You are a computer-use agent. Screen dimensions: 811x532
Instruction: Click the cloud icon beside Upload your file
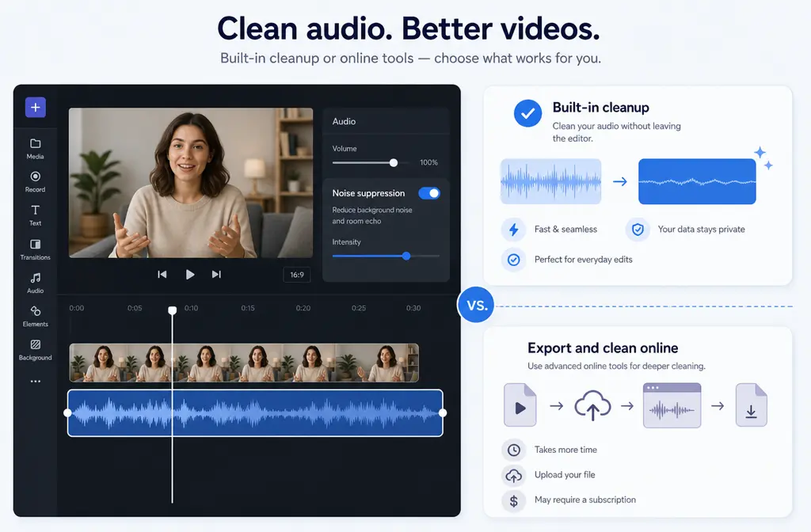click(513, 475)
